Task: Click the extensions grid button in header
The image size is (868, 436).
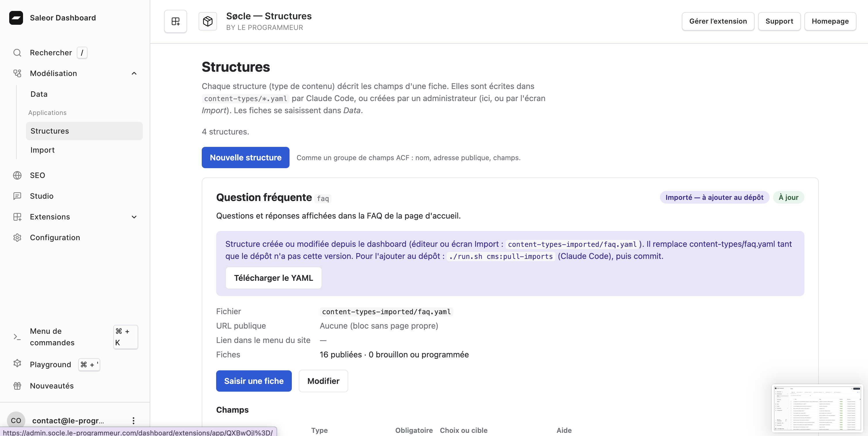Action: click(x=176, y=21)
